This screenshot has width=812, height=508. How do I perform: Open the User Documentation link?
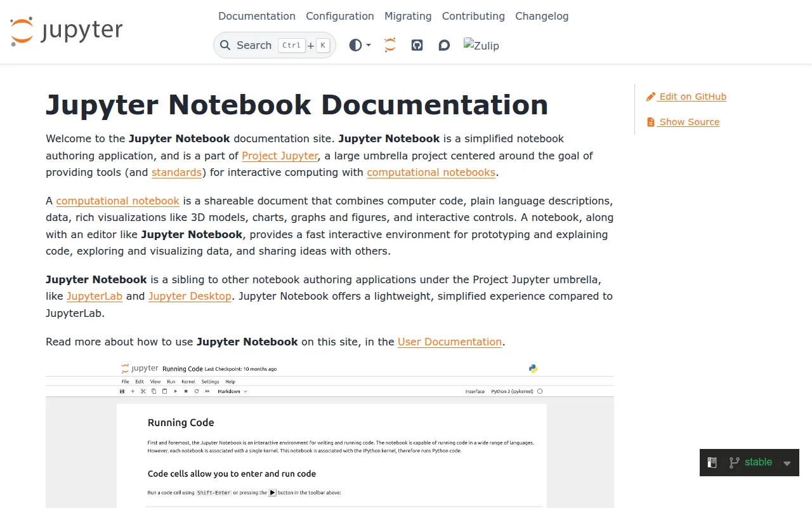(450, 342)
